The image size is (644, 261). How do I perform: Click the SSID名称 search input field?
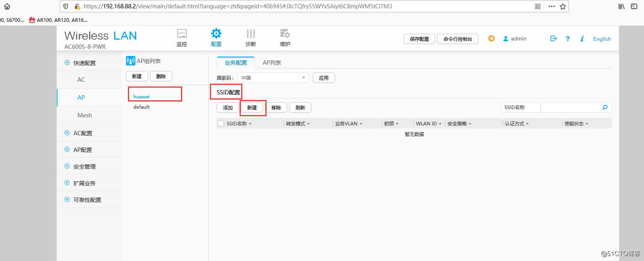[570, 107]
